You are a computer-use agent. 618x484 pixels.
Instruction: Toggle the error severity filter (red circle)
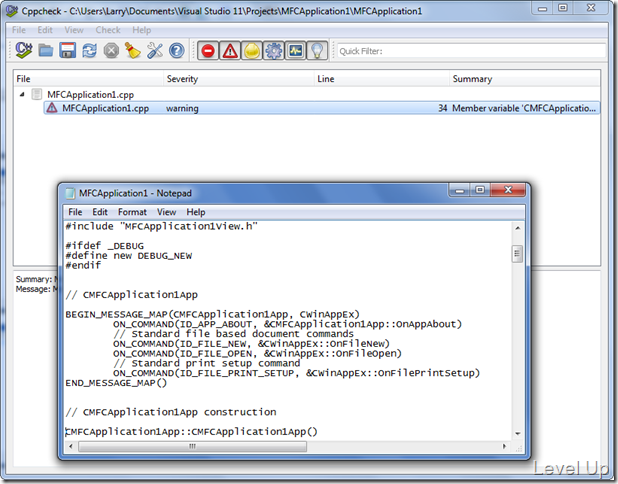[x=208, y=51]
